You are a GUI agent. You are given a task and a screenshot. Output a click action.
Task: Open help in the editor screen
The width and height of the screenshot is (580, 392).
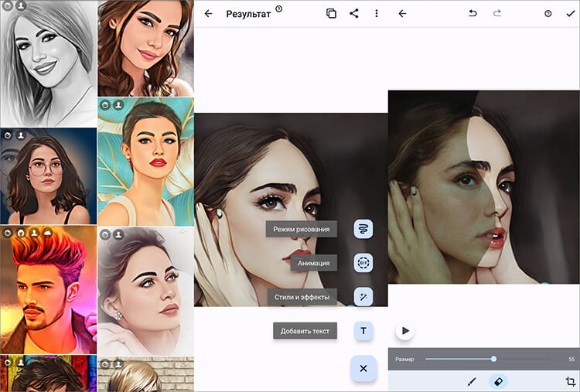pyautogui.click(x=548, y=14)
